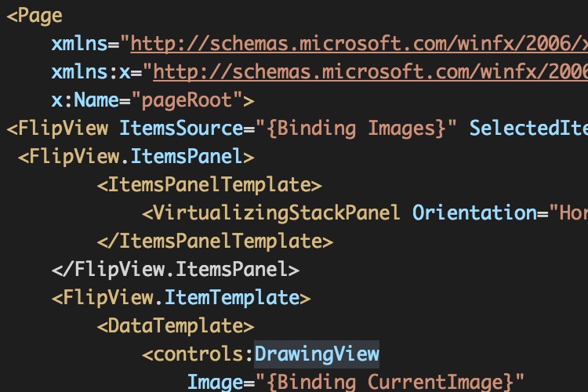Click the Orientation attribute
Viewport: 588px width, 392px height.
coord(475,213)
